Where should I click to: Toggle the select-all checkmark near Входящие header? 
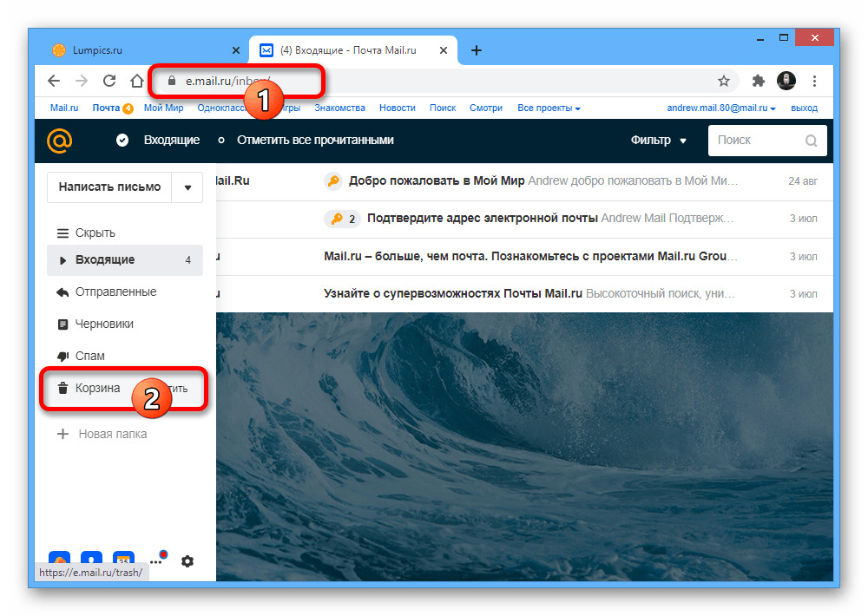coord(122,140)
